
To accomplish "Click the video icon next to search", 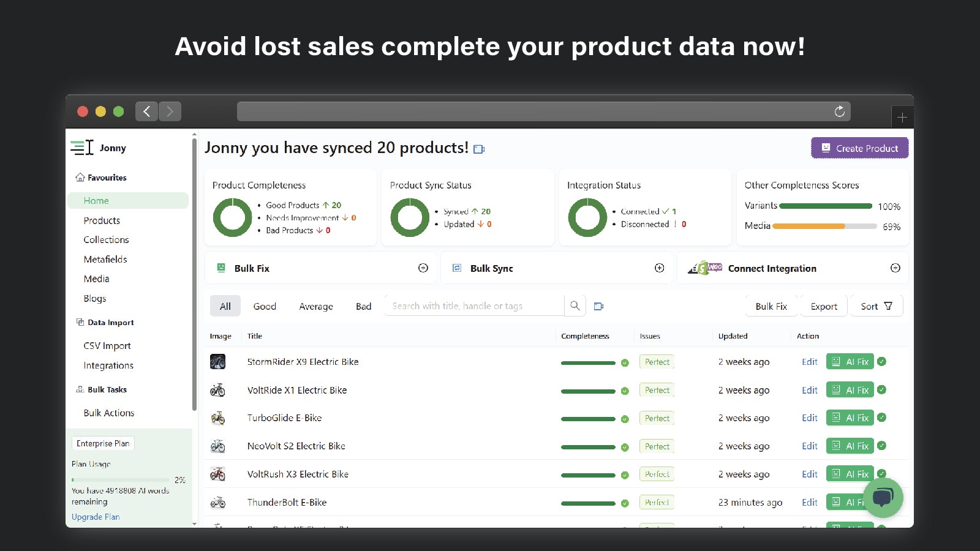I will tap(599, 306).
